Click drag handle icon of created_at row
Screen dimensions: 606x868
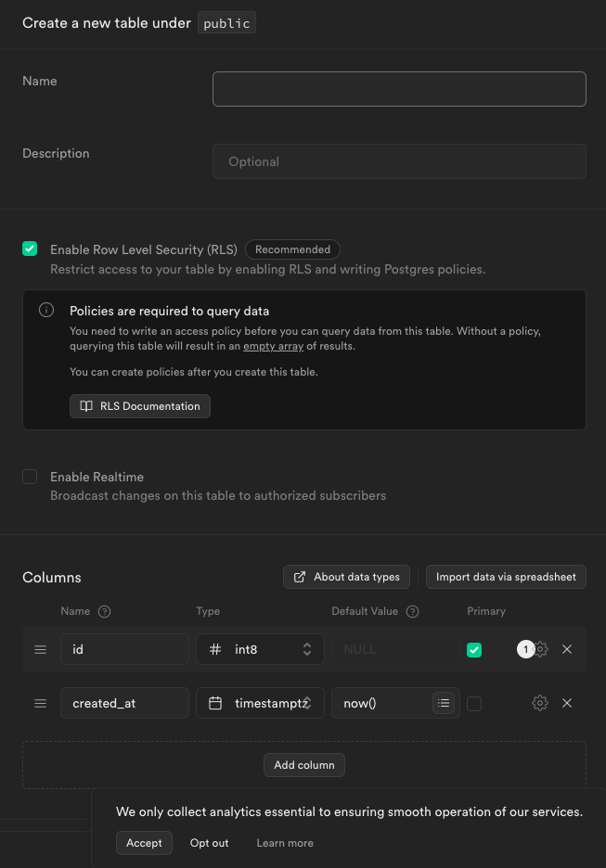pyautogui.click(x=41, y=703)
